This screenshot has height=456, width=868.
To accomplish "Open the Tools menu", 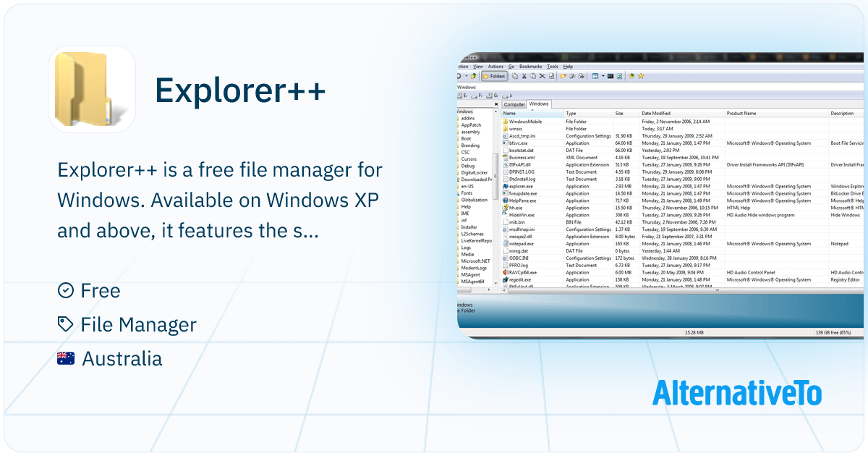I will pos(553,67).
